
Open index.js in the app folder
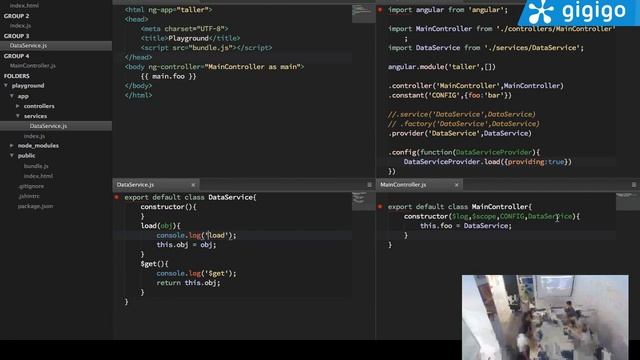[34, 136]
